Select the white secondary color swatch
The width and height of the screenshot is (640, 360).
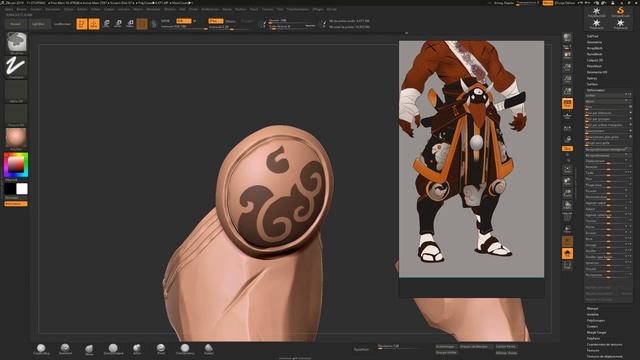pos(22,189)
